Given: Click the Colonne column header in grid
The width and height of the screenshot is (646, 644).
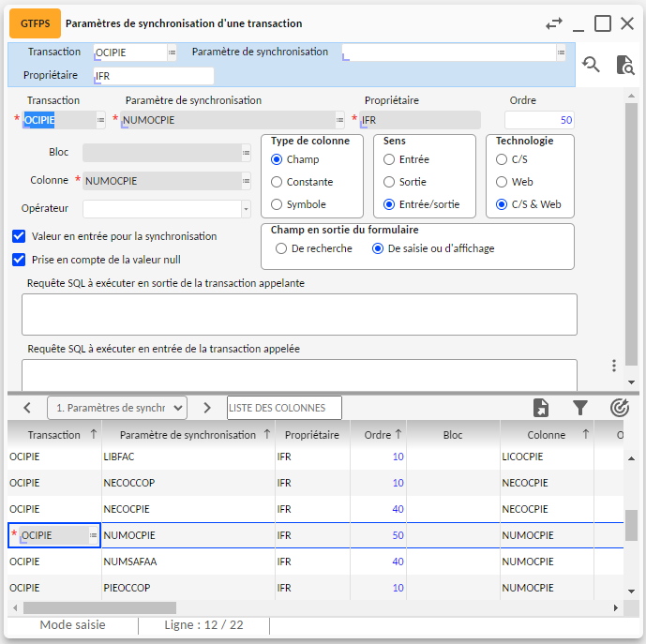Looking at the screenshot, I should [546, 435].
